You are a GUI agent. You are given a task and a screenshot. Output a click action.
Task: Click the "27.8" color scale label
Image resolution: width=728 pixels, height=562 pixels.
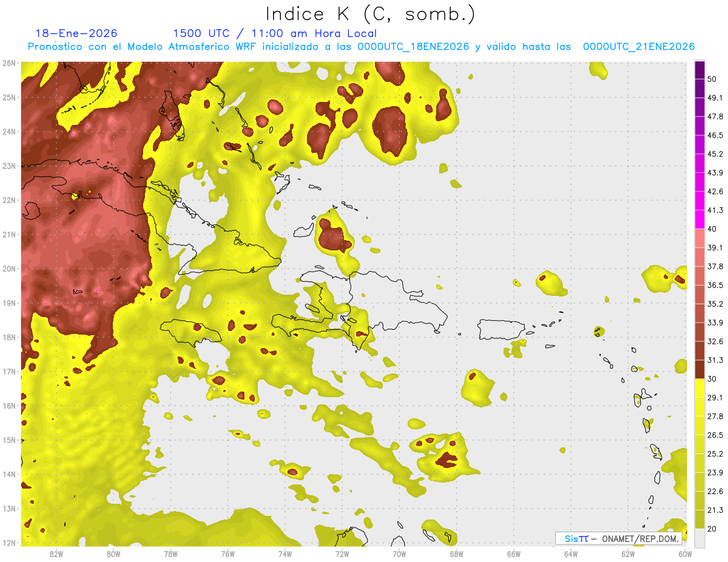pyautogui.click(x=715, y=416)
